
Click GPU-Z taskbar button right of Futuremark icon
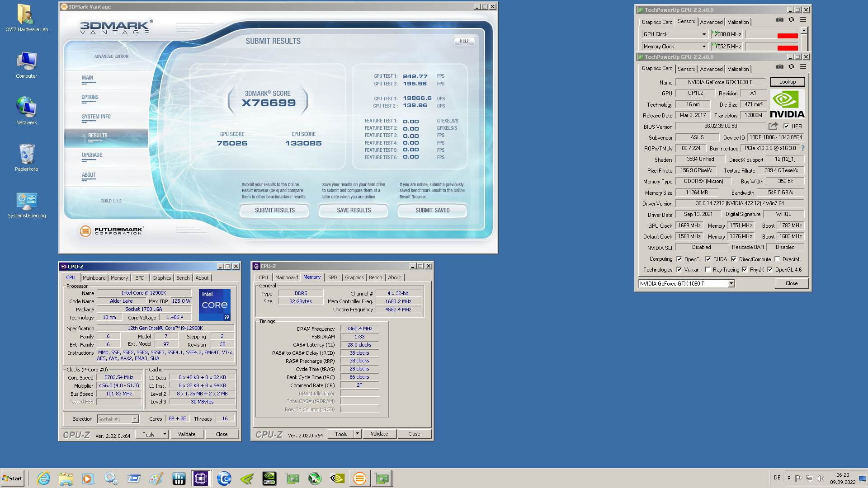tap(382, 479)
